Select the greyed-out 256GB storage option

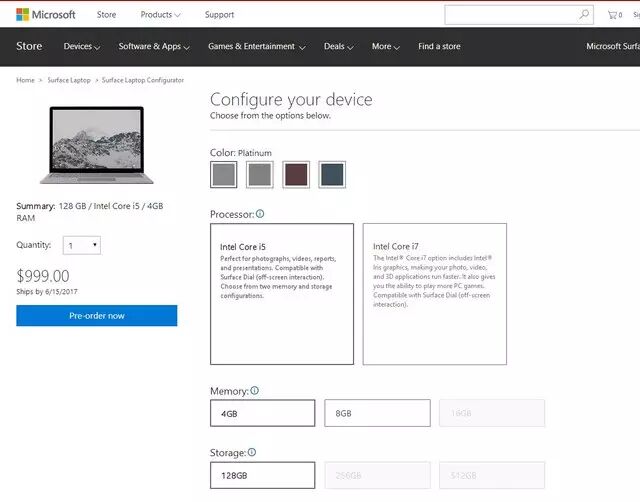click(x=377, y=475)
